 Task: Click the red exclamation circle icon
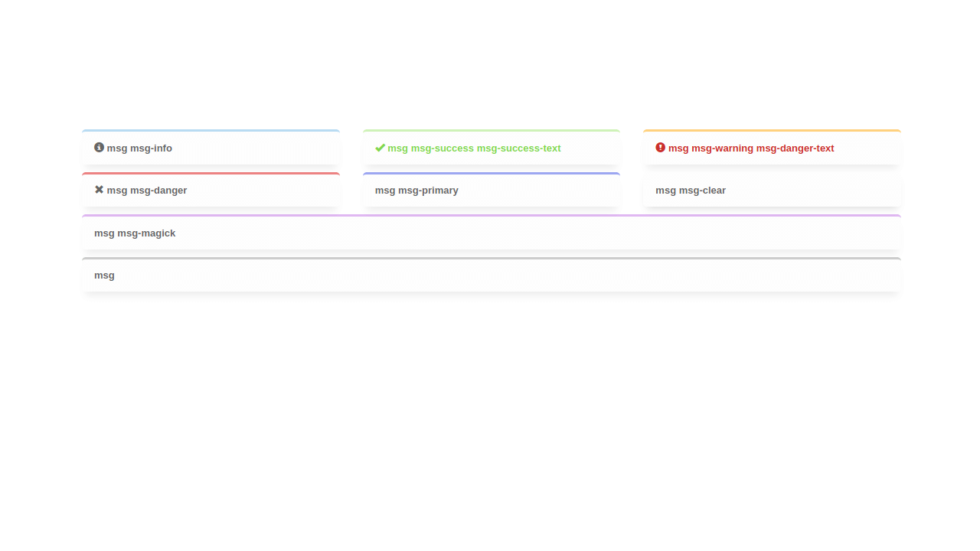(x=660, y=148)
